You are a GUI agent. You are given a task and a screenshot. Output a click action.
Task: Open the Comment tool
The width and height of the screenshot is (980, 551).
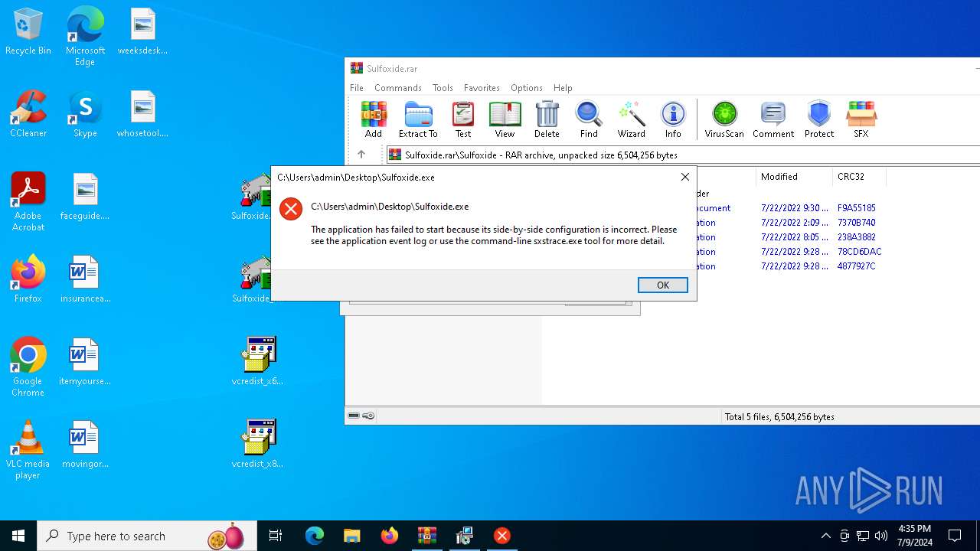pos(773,119)
